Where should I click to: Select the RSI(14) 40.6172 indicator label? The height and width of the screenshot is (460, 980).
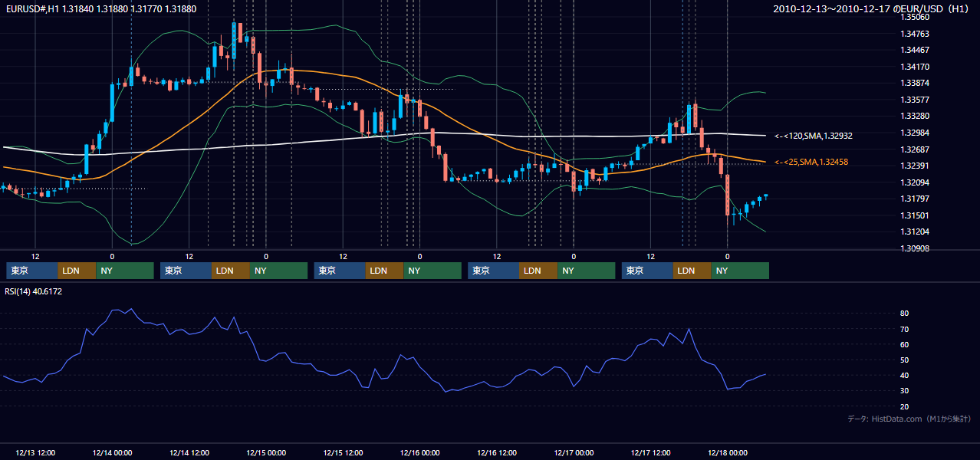pos(34,291)
